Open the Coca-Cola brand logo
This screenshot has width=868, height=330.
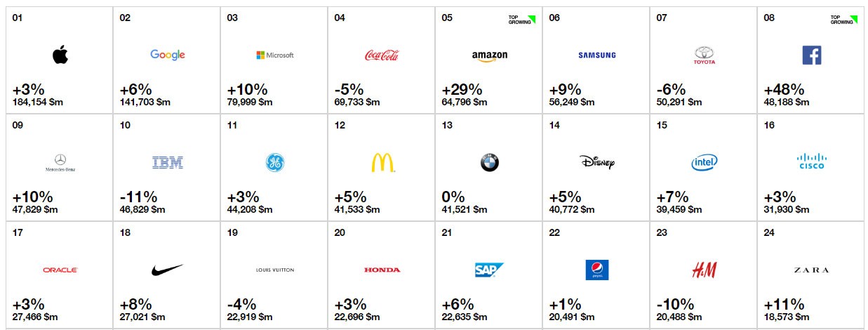[x=382, y=55]
